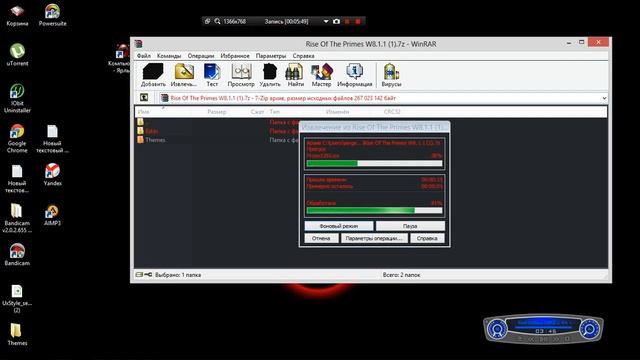Screen dimensions: 640x360
Task: Click the Отмена button
Action: tap(321, 238)
